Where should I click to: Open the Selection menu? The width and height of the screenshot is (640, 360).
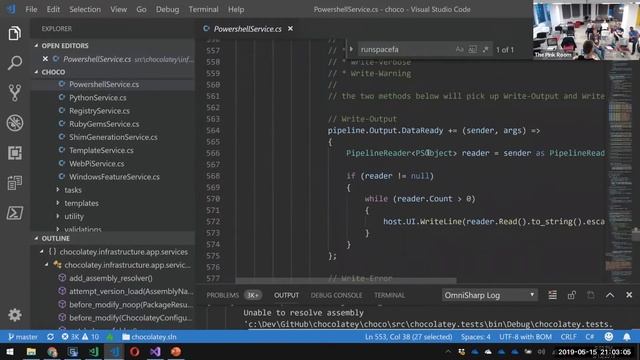[85, 9]
